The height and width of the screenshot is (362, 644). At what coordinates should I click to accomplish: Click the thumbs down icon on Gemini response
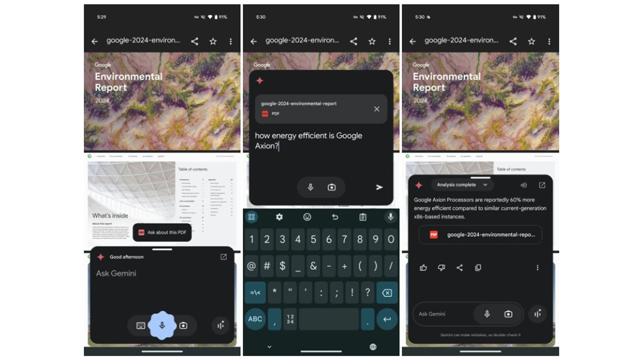click(x=441, y=268)
